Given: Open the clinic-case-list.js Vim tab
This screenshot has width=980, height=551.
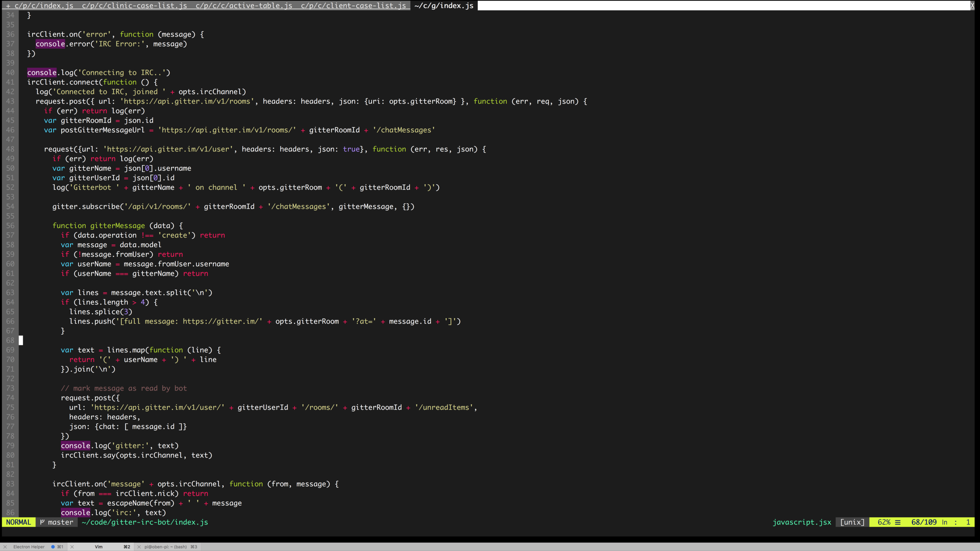Looking at the screenshot, I should (x=134, y=6).
